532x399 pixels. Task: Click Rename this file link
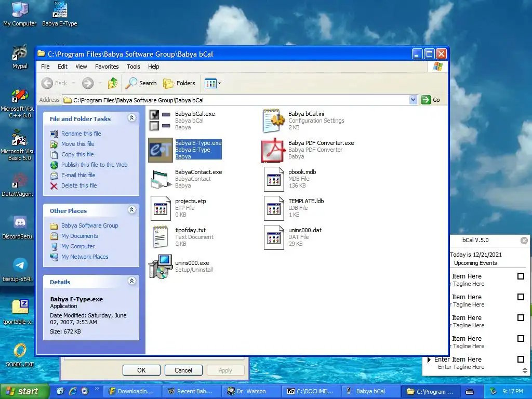point(81,134)
